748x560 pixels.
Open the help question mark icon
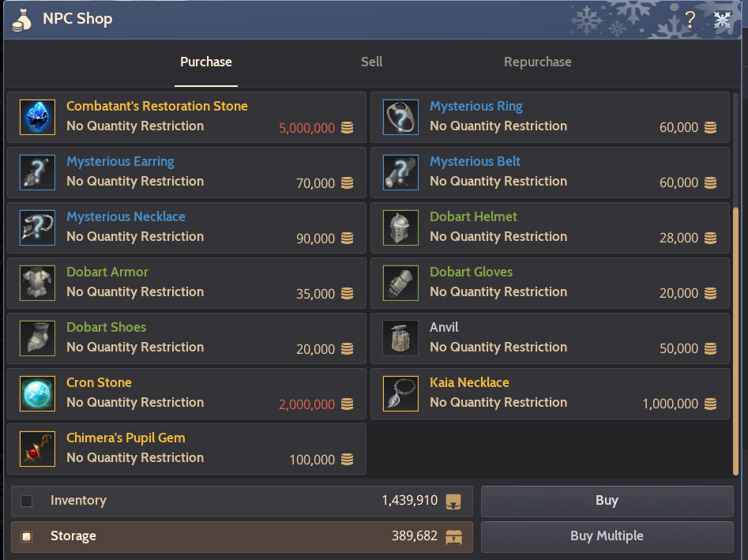[690, 20]
